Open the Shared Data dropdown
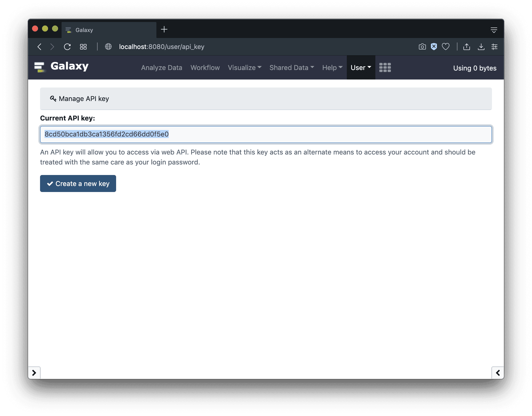This screenshot has height=416, width=532. click(x=292, y=67)
